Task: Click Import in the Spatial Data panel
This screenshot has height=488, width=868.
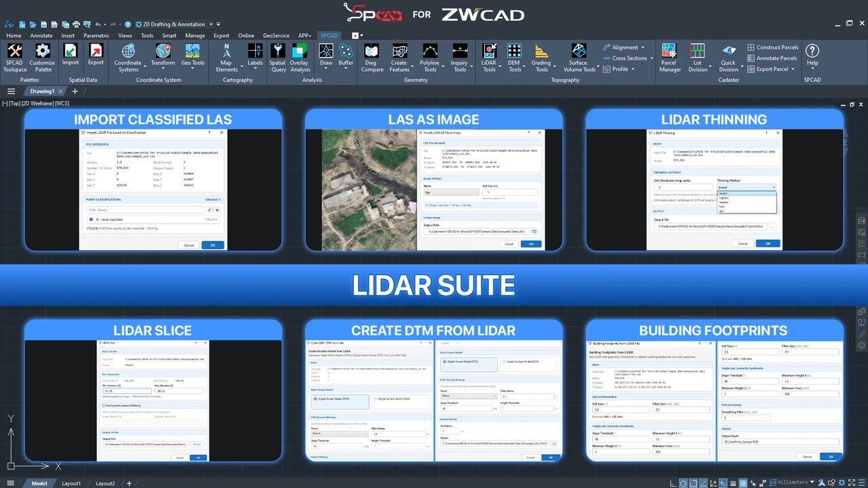Action: pos(71,54)
